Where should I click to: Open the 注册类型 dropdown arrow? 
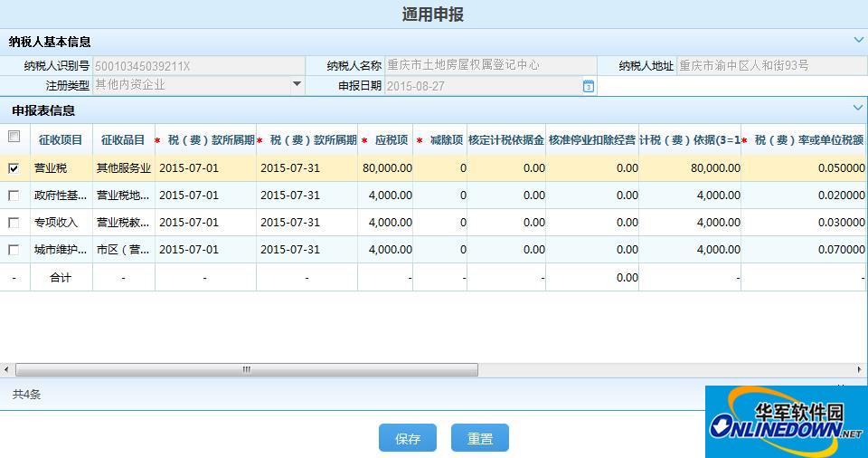[x=297, y=85]
